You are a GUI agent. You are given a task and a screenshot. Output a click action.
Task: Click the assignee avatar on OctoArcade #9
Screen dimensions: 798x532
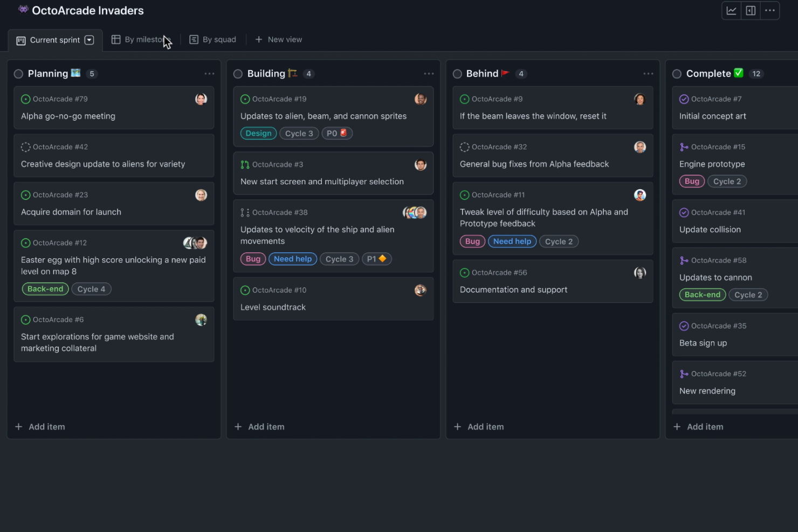[639, 99]
